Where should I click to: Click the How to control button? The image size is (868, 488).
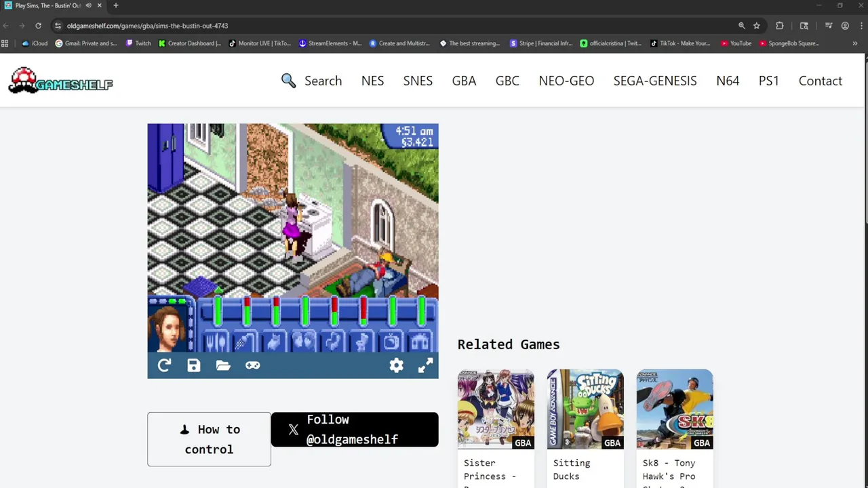click(x=209, y=439)
